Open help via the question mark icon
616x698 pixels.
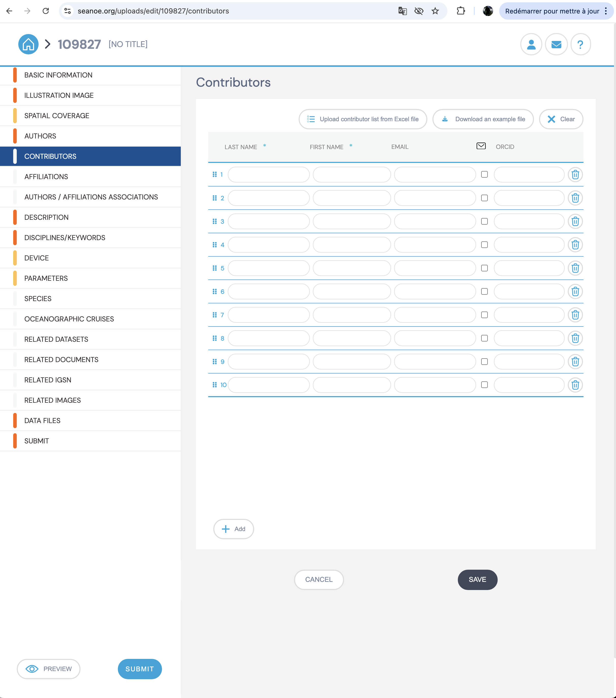(580, 44)
